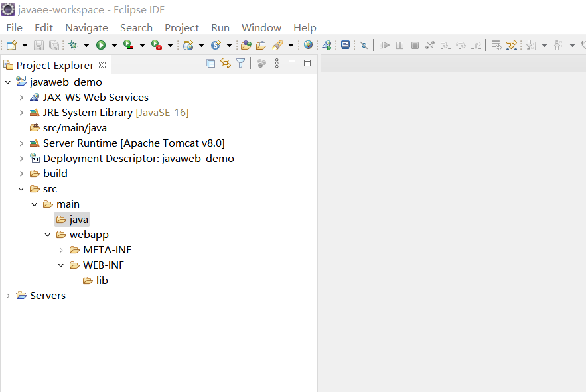The width and height of the screenshot is (586, 392).
Task: Click the Search flashlight toolbar icon
Action: [x=277, y=45]
